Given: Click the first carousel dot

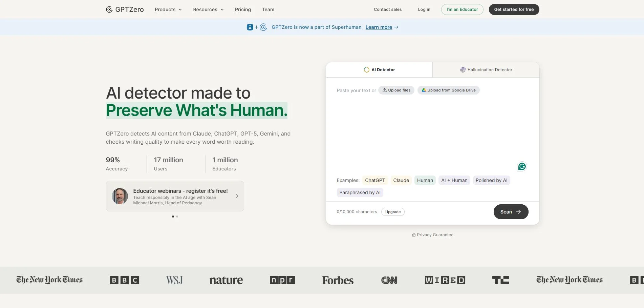Looking at the screenshot, I should tap(173, 217).
